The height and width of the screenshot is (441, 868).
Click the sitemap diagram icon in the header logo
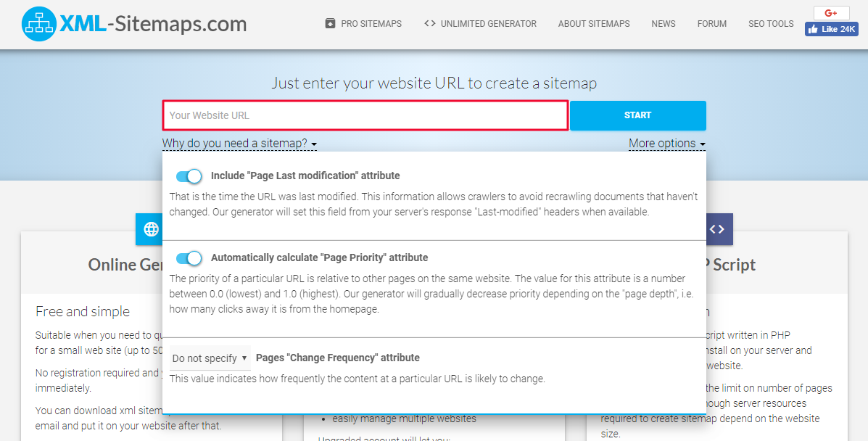pyautogui.click(x=40, y=24)
